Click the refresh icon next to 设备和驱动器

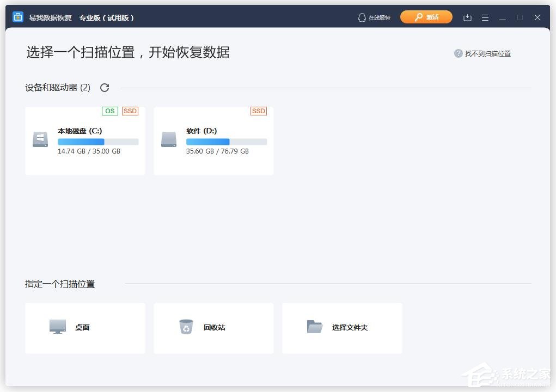pos(105,88)
